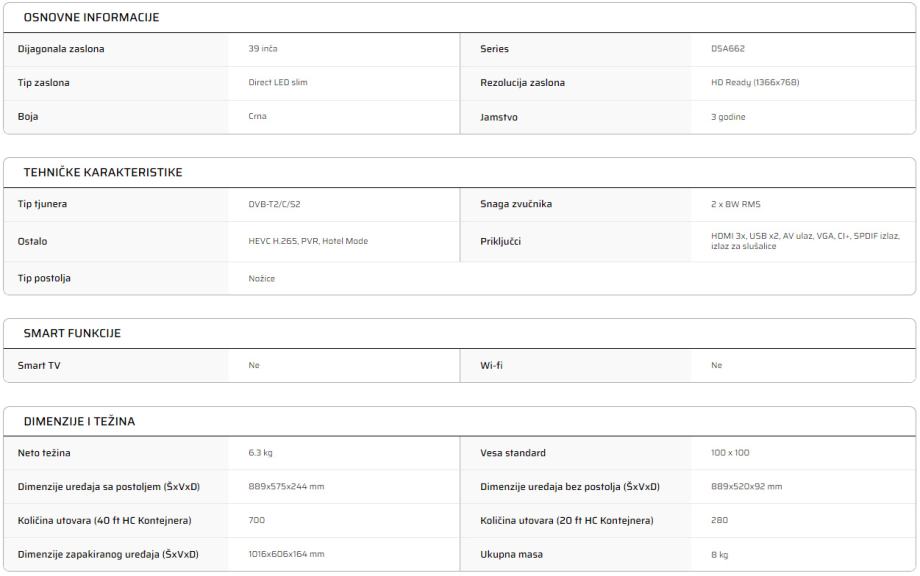Click the Tip postolja label
The image size is (920, 576).
44,278
